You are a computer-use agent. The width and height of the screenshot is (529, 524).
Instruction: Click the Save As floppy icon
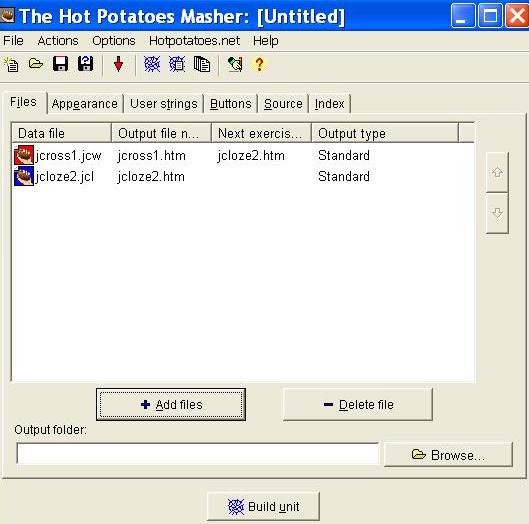click(x=85, y=63)
